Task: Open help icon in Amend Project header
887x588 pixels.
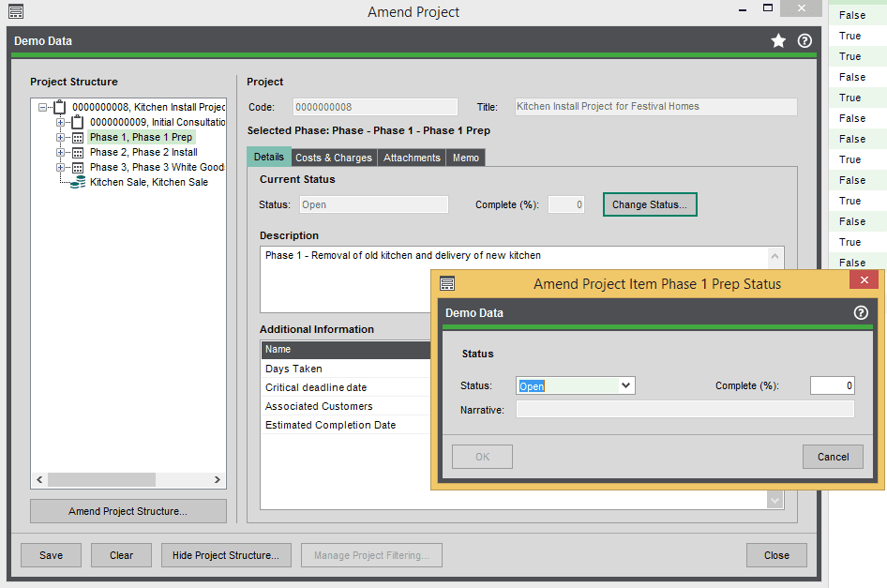Action: click(804, 40)
